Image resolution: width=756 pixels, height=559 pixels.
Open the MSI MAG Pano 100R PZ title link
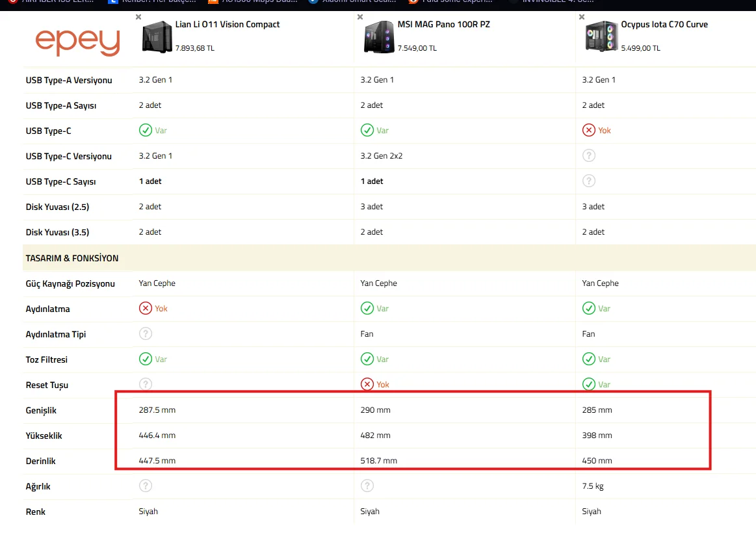[443, 25]
